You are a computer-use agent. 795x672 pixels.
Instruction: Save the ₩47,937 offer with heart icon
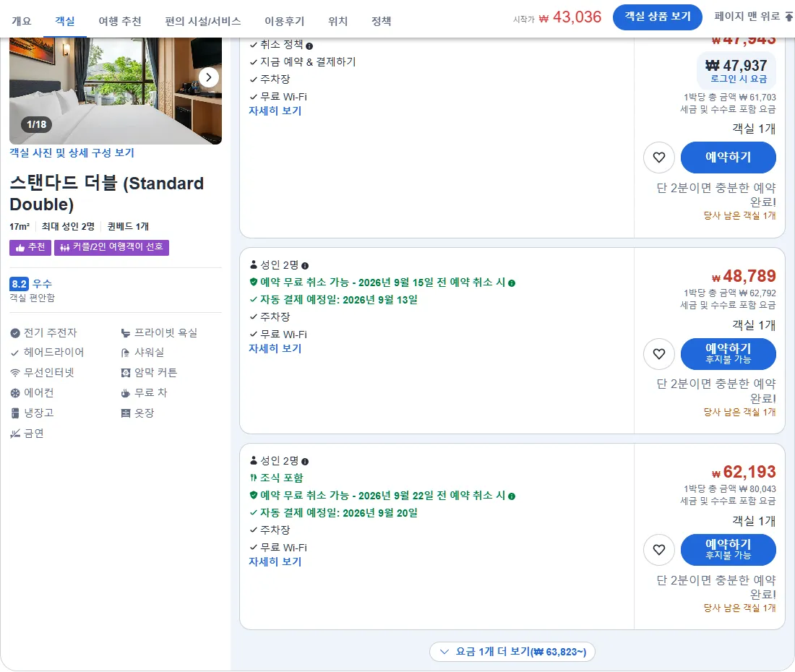pyautogui.click(x=658, y=158)
